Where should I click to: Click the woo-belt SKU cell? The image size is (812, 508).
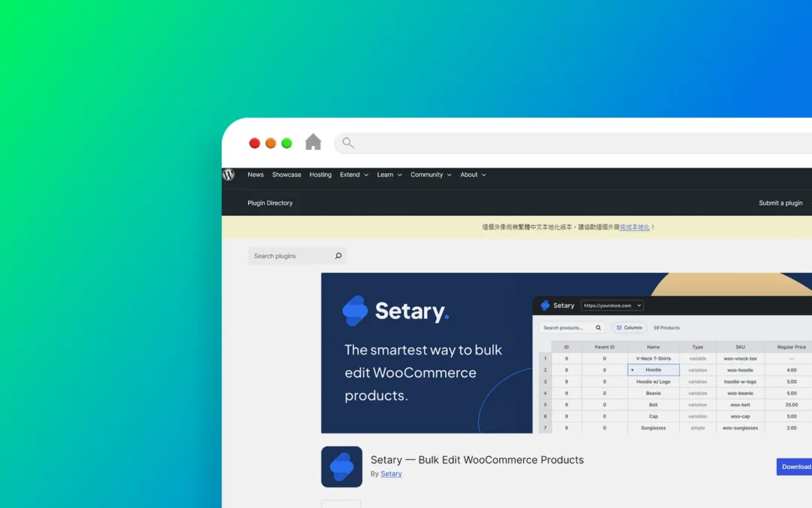click(740, 405)
